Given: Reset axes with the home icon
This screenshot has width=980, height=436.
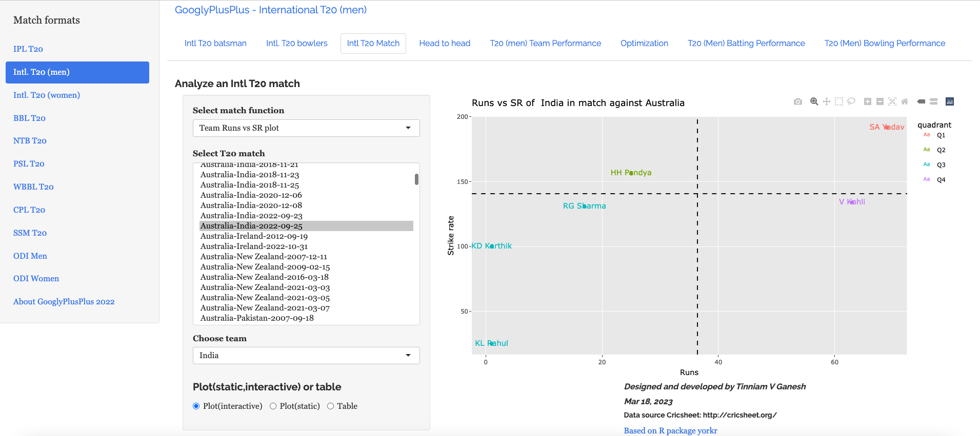Looking at the screenshot, I should pyautogui.click(x=905, y=101).
